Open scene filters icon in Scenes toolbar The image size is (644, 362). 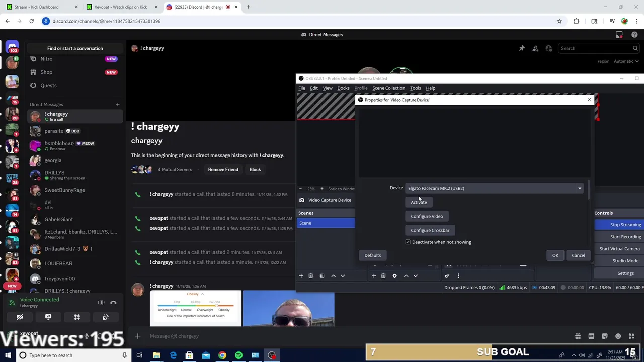tap(322, 276)
